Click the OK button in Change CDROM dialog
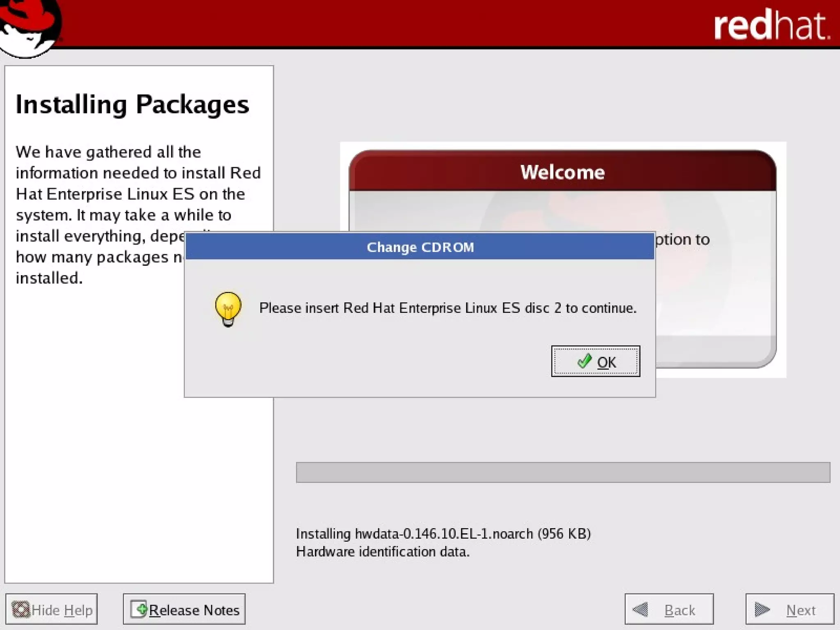 (x=595, y=361)
